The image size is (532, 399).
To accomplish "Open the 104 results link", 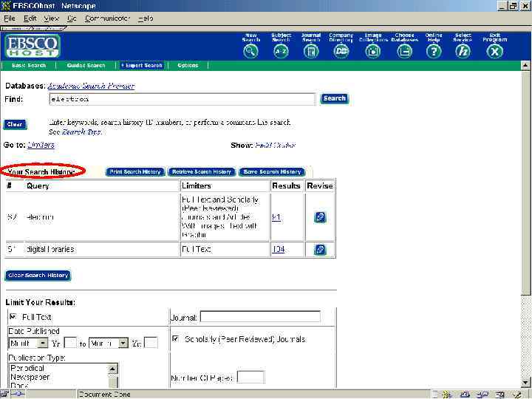I will pos(279,250).
